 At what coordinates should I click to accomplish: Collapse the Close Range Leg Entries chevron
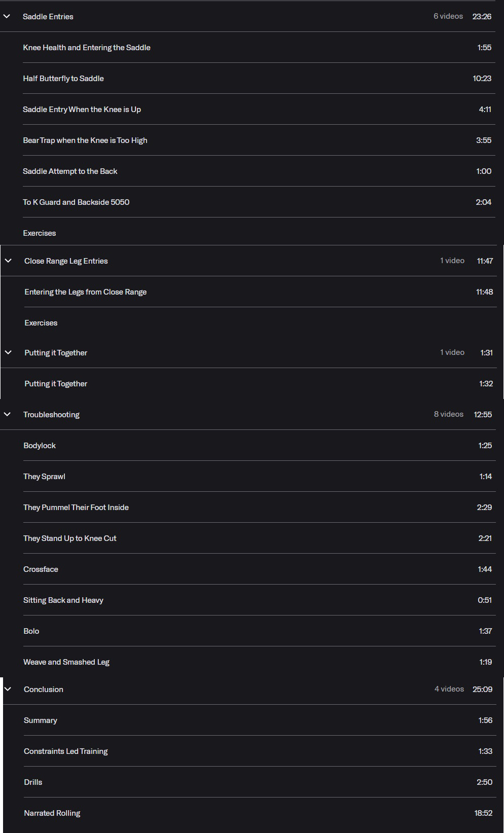coord(8,261)
